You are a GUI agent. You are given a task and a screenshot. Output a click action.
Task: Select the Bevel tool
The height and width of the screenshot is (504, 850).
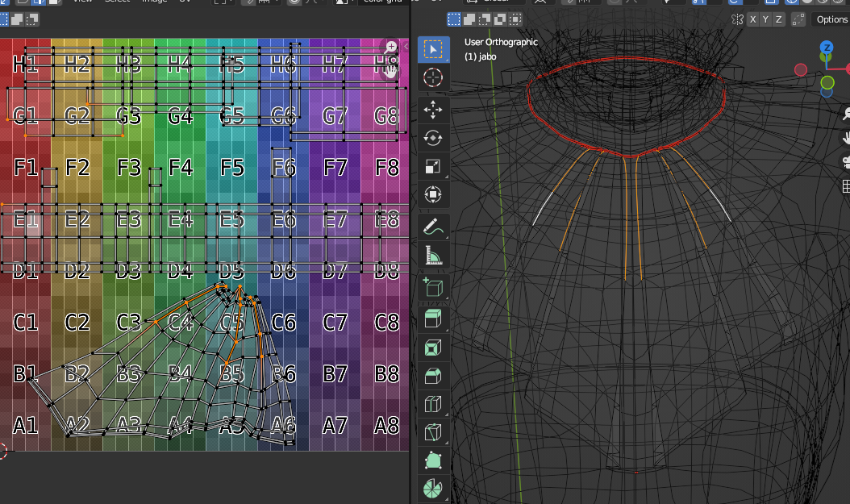tap(433, 376)
